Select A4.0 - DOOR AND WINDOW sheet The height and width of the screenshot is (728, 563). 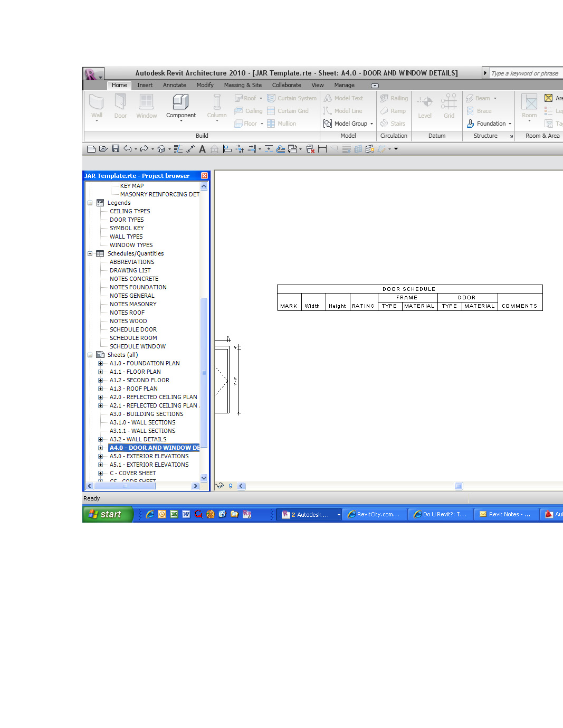coord(154,448)
